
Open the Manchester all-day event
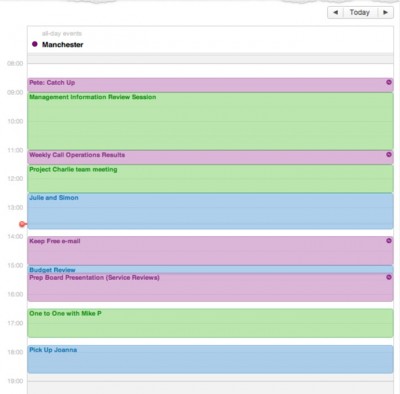coord(63,45)
